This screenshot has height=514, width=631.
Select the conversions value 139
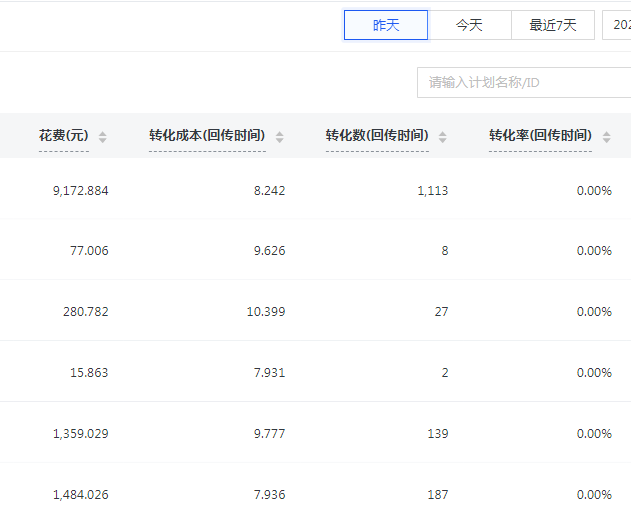438,433
